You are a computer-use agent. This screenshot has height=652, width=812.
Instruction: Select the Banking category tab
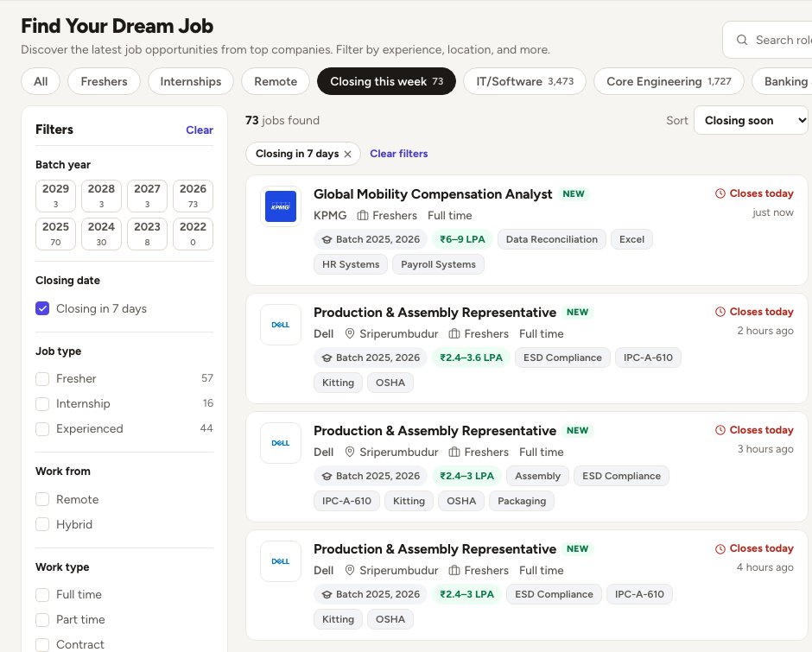pyautogui.click(x=782, y=81)
